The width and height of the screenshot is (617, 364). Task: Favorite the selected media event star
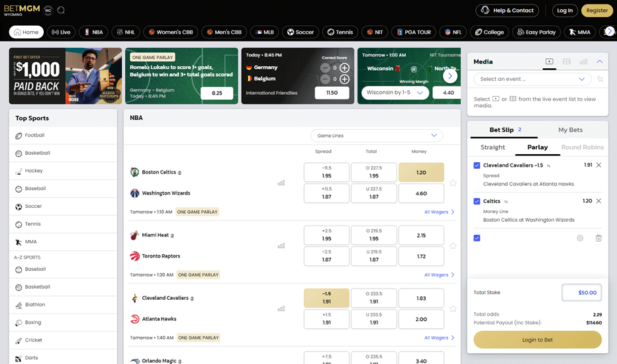600,79
